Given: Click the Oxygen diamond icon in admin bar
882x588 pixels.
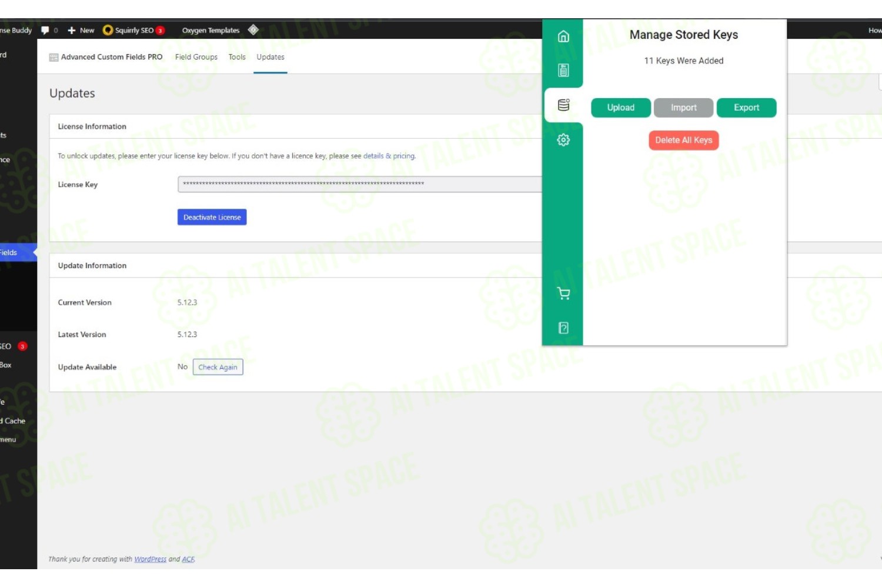Looking at the screenshot, I should coord(253,29).
